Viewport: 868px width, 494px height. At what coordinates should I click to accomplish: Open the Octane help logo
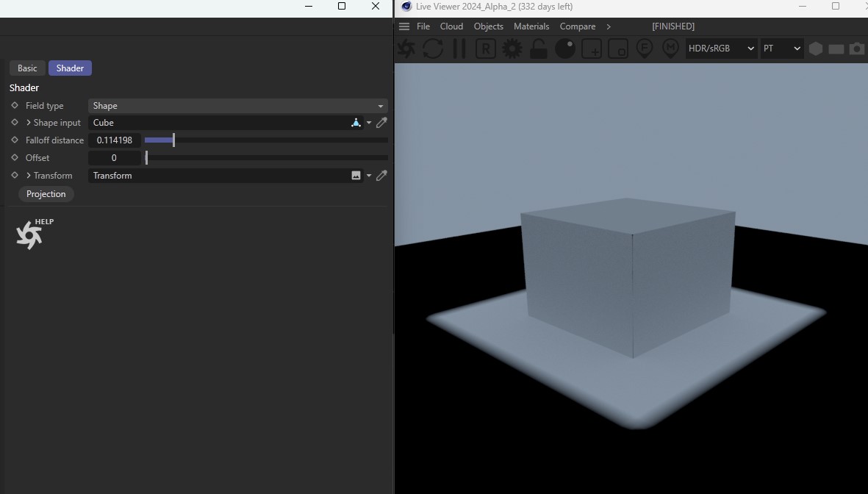point(29,235)
